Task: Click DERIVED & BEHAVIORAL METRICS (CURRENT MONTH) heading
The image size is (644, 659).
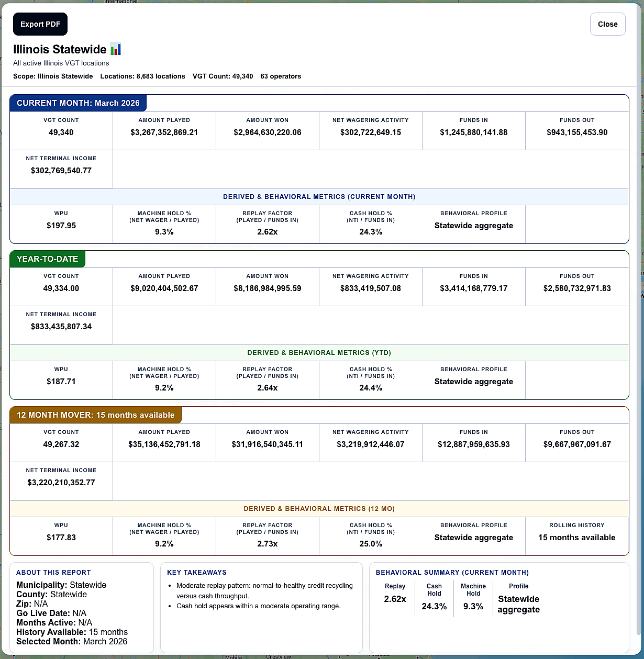Action: (319, 197)
